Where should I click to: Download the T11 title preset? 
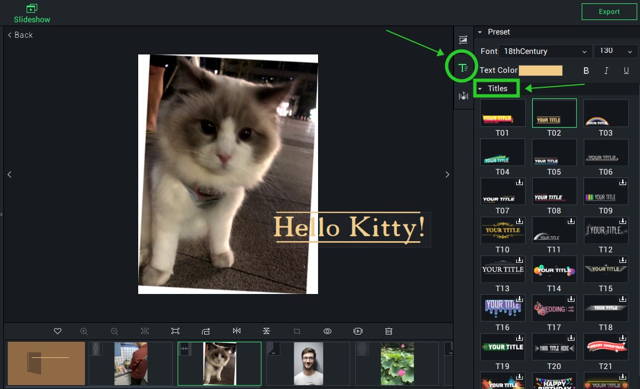pyautogui.click(x=571, y=221)
